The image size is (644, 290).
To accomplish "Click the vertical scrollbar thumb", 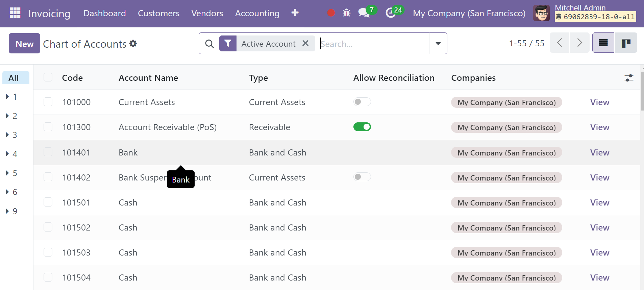I will coord(642,91).
